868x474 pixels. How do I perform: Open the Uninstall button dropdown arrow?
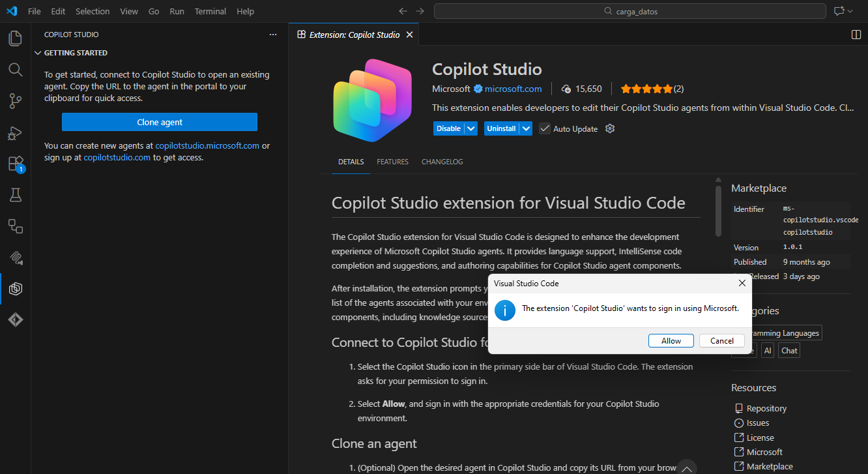[x=525, y=128]
